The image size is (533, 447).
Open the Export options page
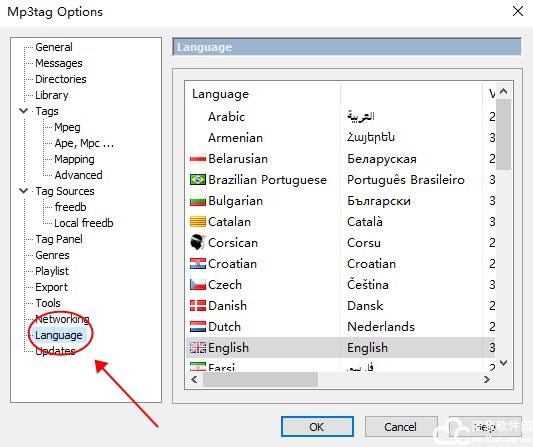(x=51, y=287)
